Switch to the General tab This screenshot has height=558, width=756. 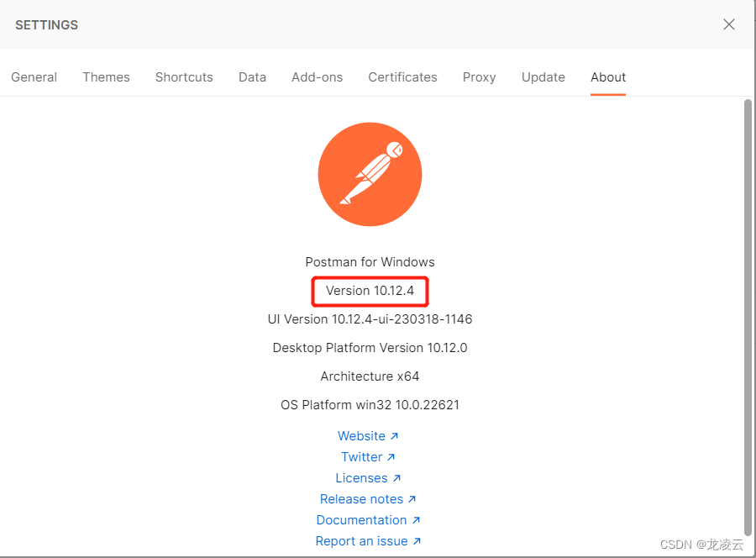point(34,77)
